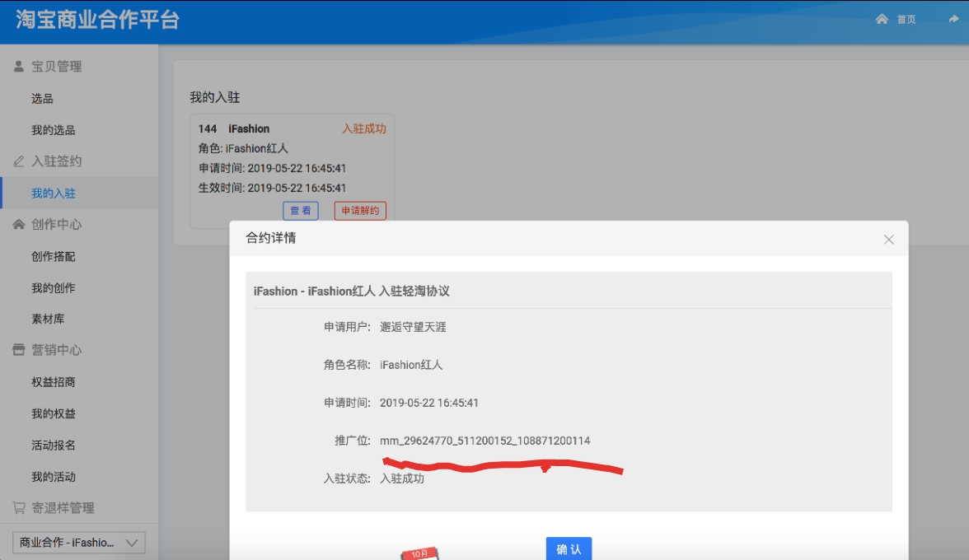Viewport: 969px width, 560px height.
Task: Open 权益招商 in the sidebar
Action: [53, 382]
